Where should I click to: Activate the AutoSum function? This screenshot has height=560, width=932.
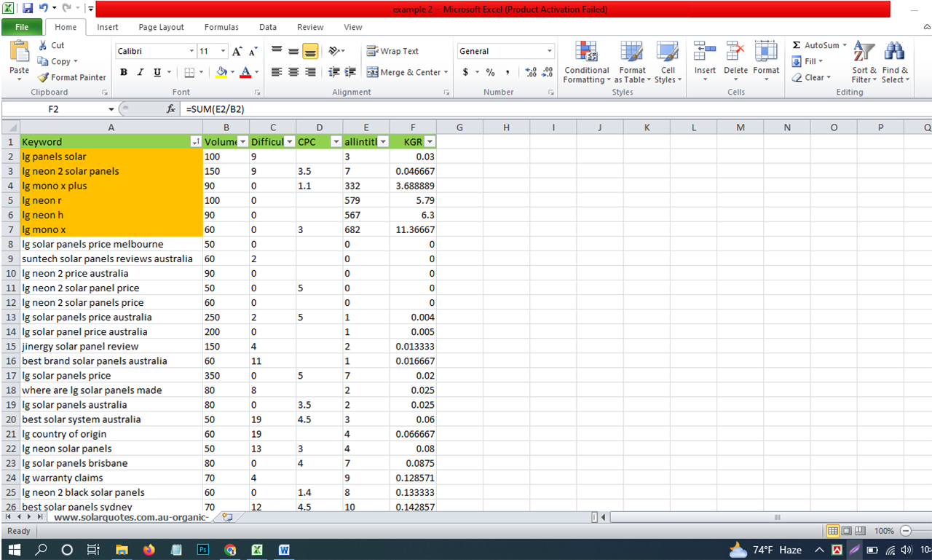click(x=815, y=44)
